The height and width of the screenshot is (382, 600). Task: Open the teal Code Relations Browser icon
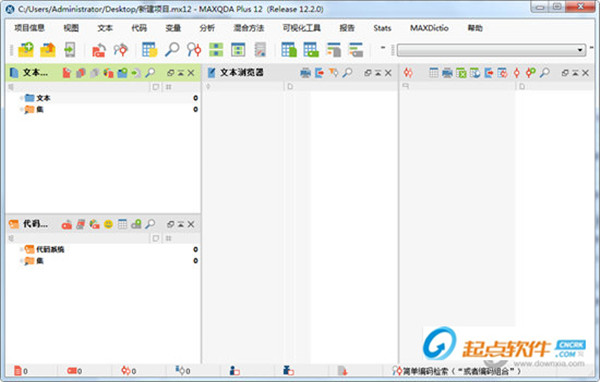(x=238, y=50)
